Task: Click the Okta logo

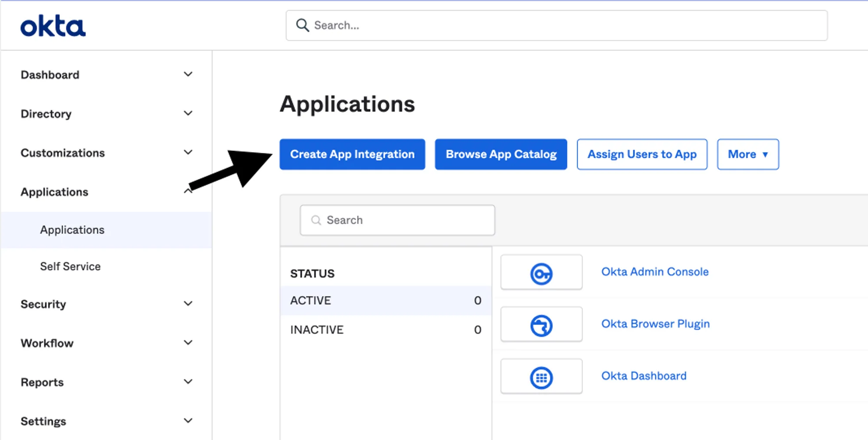Action: pyautogui.click(x=53, y=26)
